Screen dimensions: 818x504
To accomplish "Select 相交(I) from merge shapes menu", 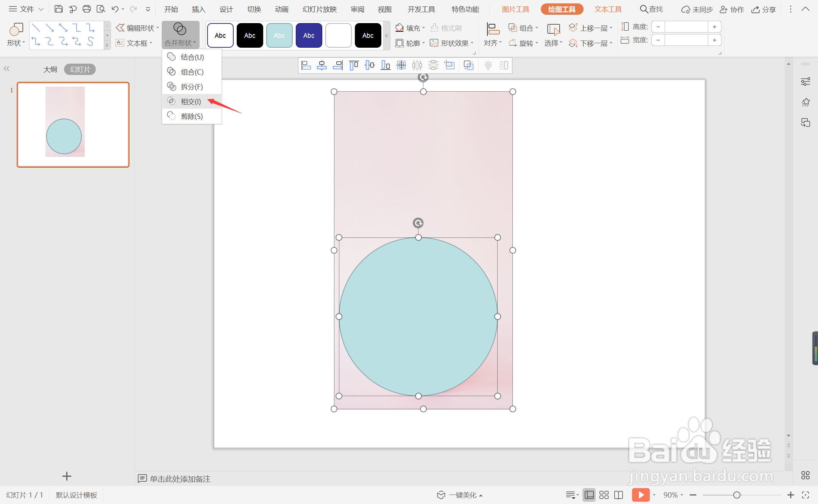I will point(191,101).
